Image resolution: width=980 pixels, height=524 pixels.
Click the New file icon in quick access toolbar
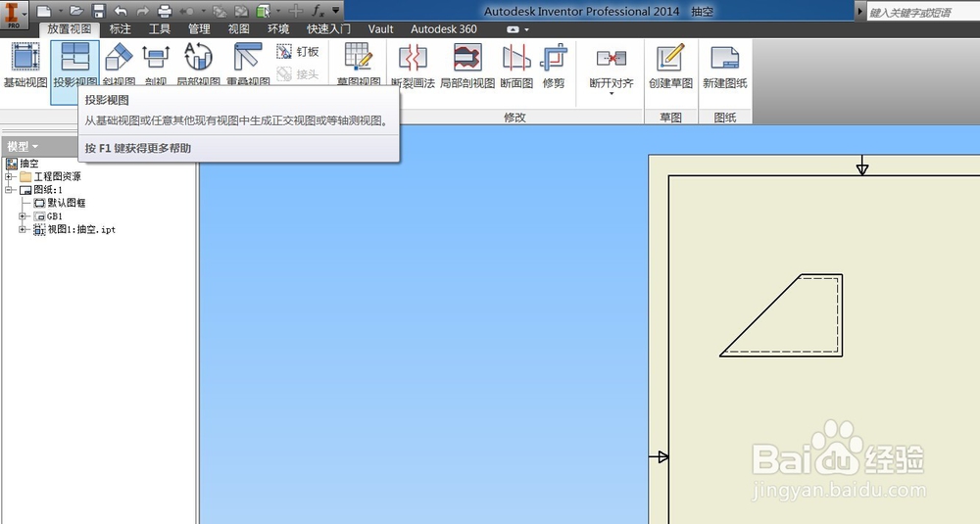tap(43, 11)
